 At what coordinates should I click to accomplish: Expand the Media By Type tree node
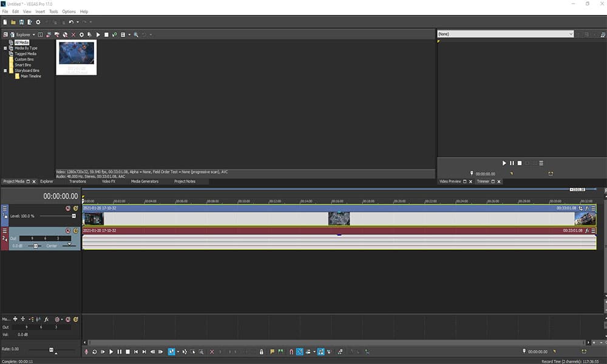point(5,49)
